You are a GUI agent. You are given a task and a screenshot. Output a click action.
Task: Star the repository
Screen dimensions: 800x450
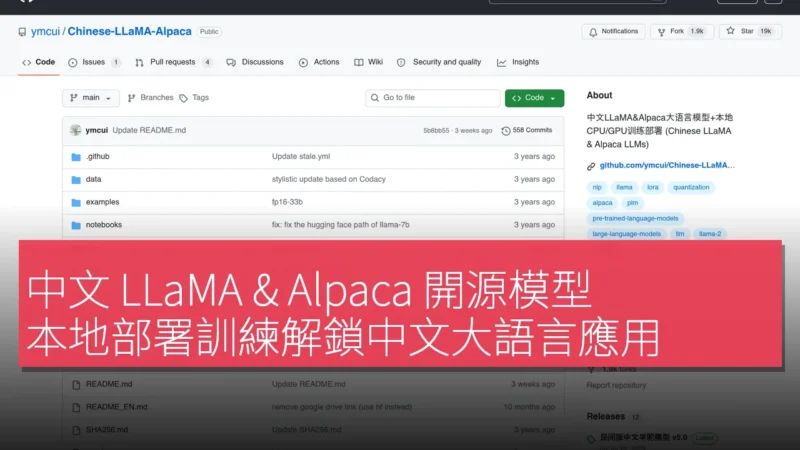750,32
